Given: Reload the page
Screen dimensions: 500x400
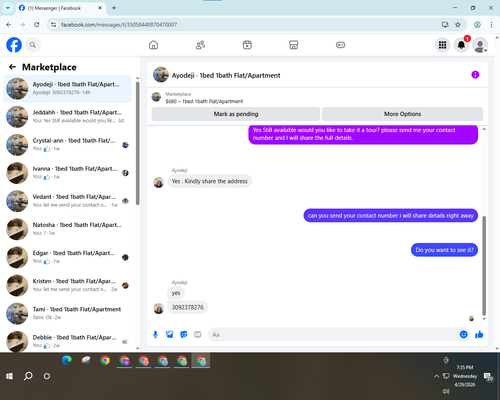Looking at the screenshot, I should point(37,25).
